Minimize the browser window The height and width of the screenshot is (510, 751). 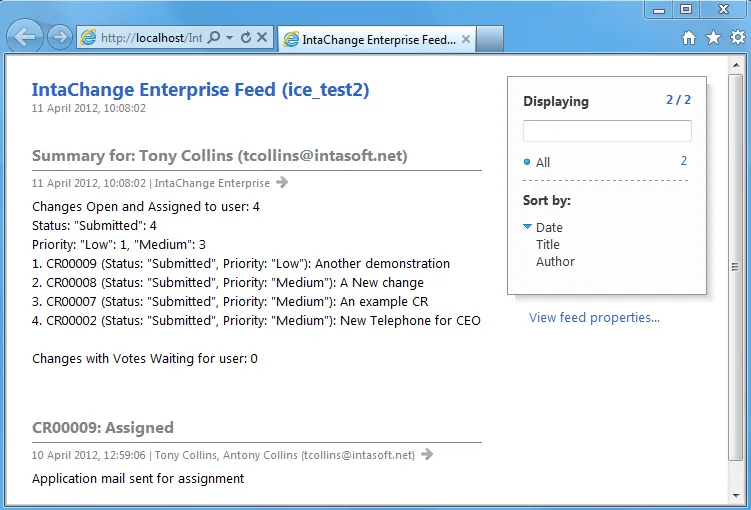click(659, 10)
